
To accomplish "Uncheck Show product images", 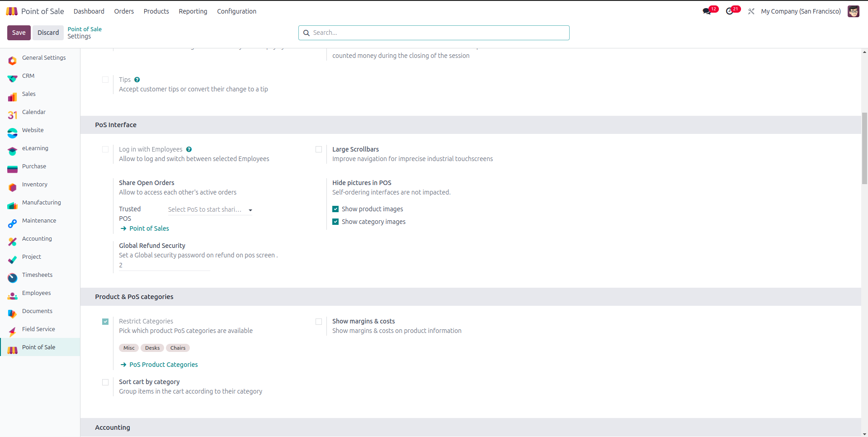I will 335,209.
